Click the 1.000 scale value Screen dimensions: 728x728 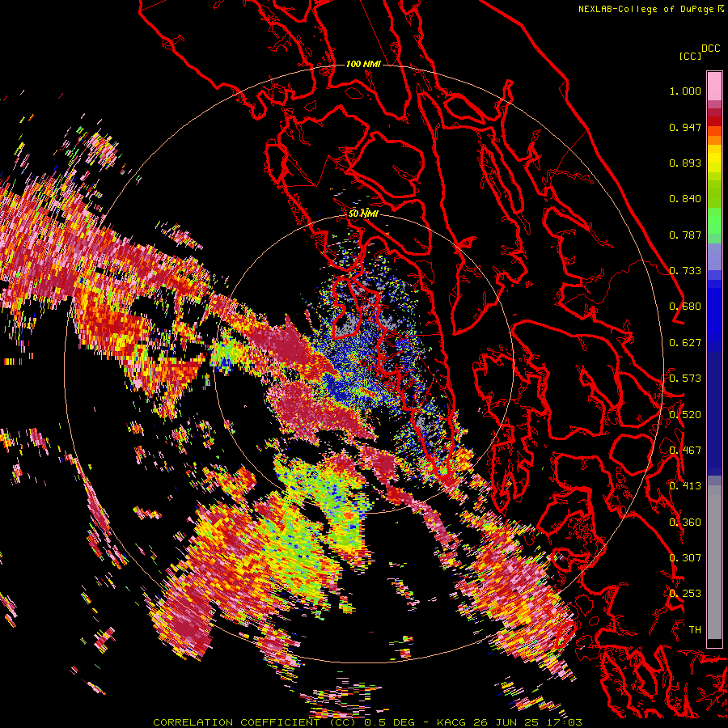685,91
